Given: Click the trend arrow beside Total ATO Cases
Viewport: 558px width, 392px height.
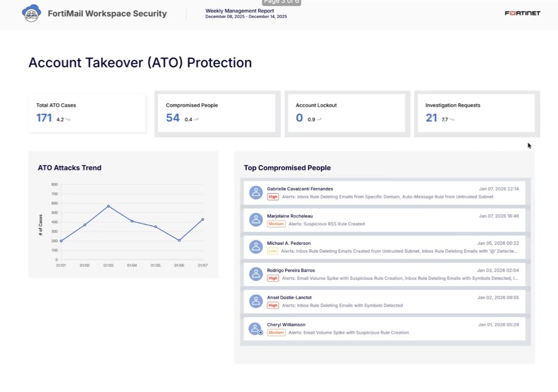Looking at the screenshot, I should 68,120.
